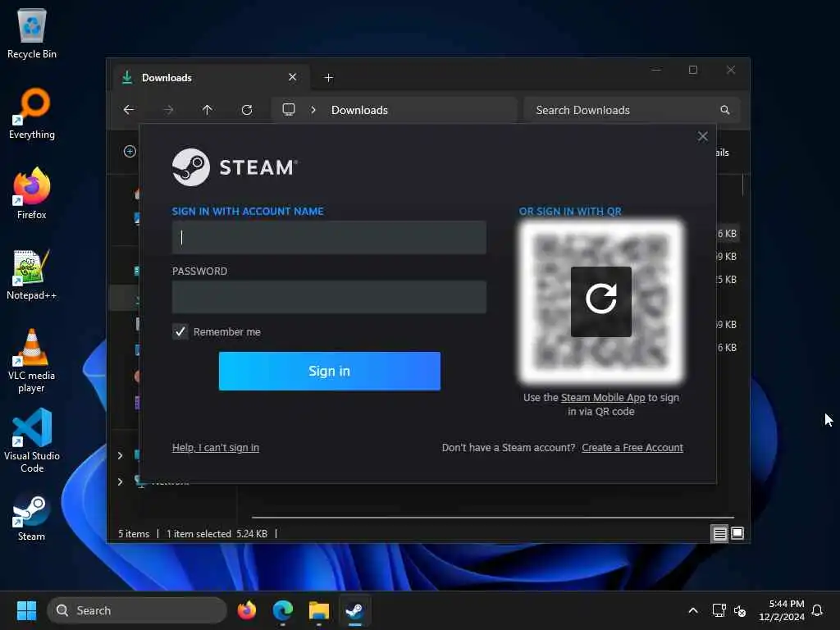
Task: Close the Downloads tab
Action: click(293, 77)
